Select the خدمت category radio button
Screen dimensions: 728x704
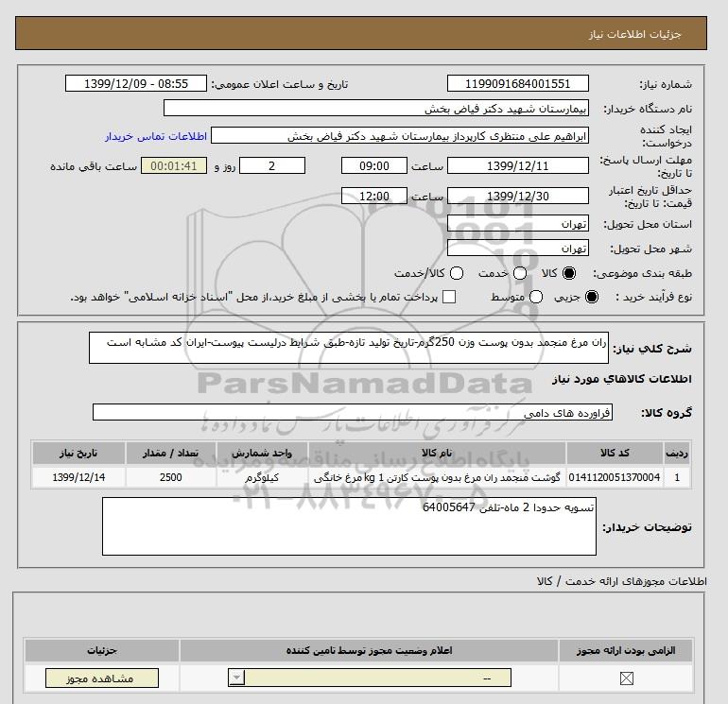click(520, 273)
